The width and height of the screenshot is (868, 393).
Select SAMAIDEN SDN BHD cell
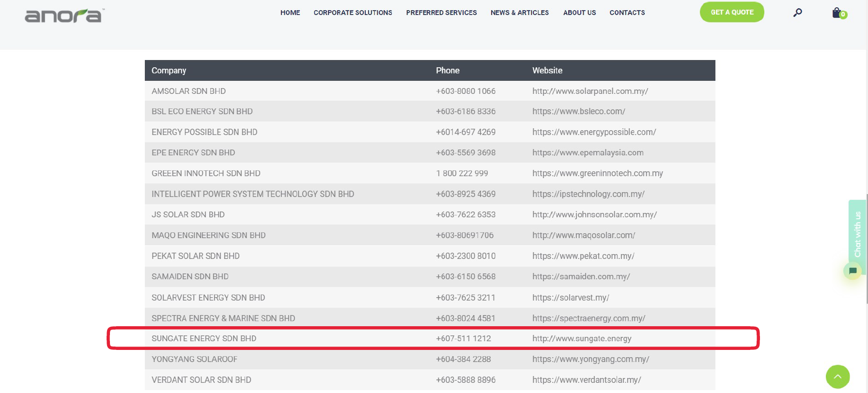pos(190,276)
